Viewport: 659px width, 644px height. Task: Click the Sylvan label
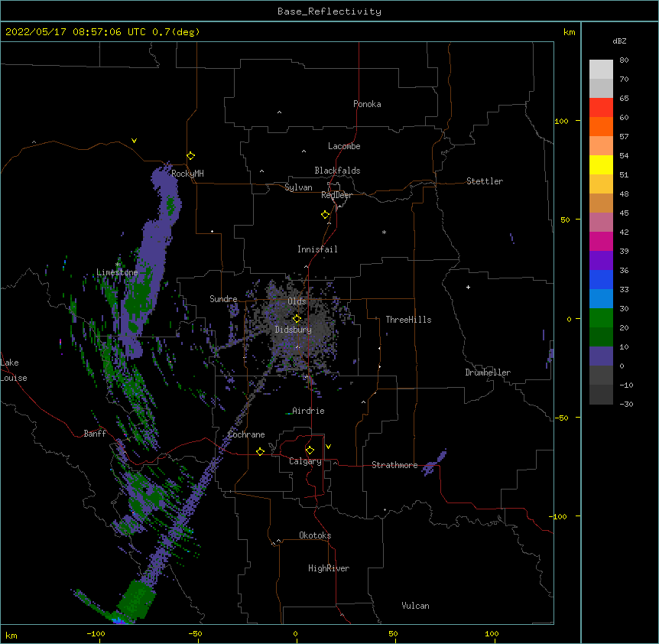click(298, 187)
